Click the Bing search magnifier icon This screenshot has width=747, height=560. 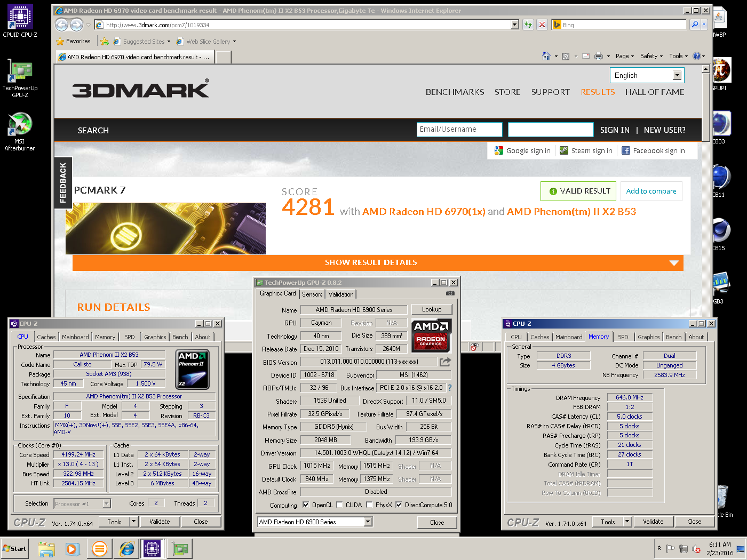click(694, 25)
